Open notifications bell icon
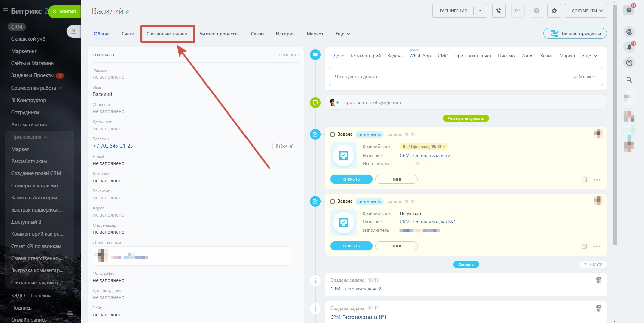Viewport: 644px width, 323px height. (x=629, y=47)
